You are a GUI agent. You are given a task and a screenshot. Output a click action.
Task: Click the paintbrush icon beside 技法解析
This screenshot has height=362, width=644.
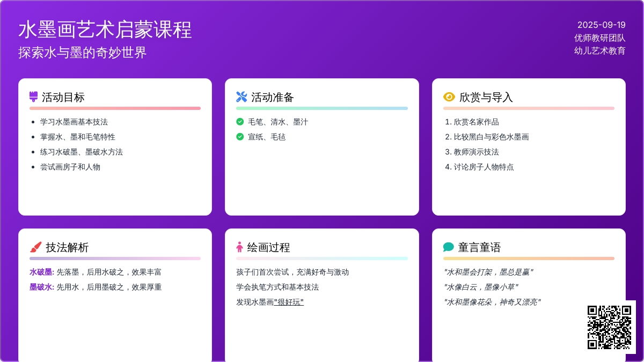tap(35, 247)
